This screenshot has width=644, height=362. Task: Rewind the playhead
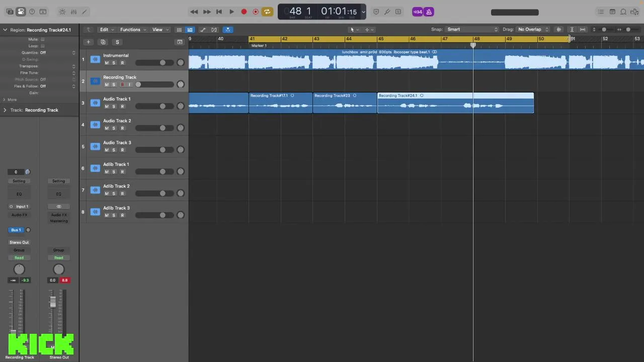pos(194,12)
